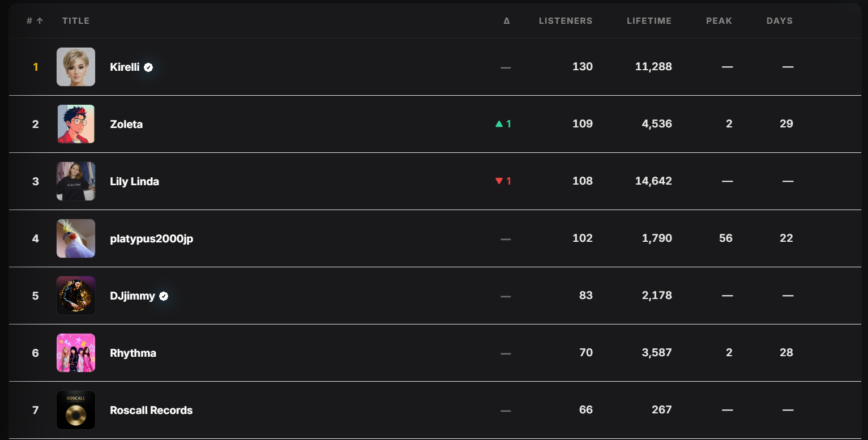Sort table by LISTENERS column
This screenshot has height=440, width=868.
click(x=565, y=21)
